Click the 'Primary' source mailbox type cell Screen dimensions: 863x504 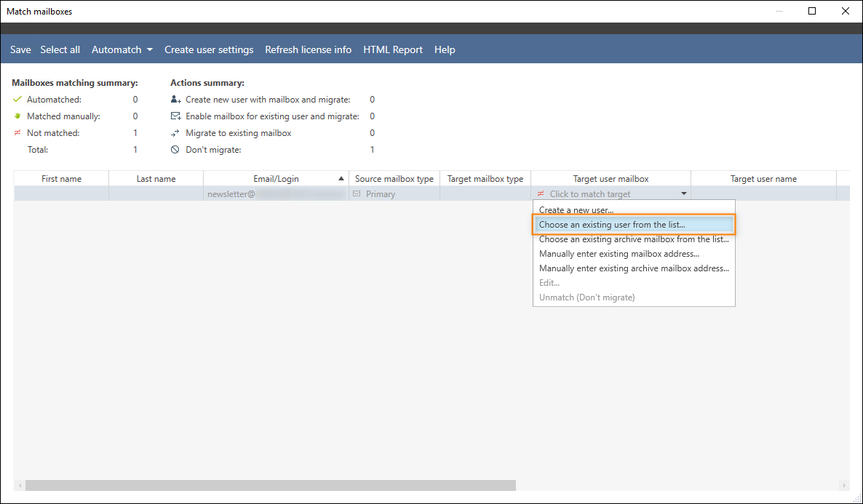point(394,193)
